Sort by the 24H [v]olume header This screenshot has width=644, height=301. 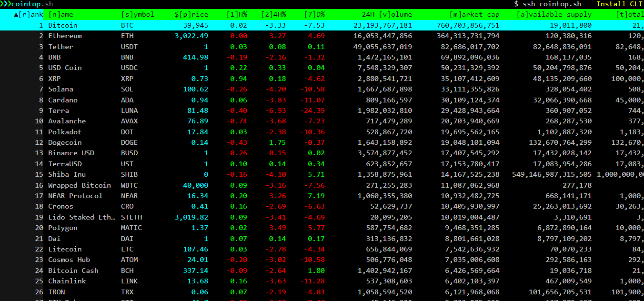pos(387,14)
